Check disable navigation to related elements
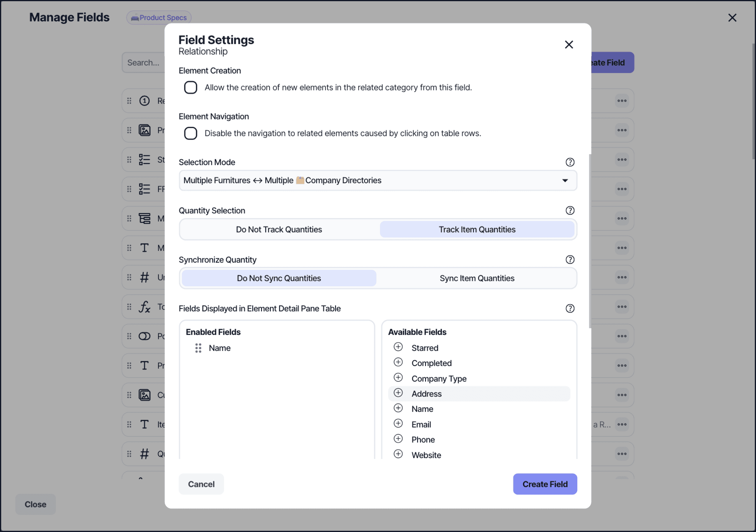This screenshot has width=756, height=532. [191, 133]
